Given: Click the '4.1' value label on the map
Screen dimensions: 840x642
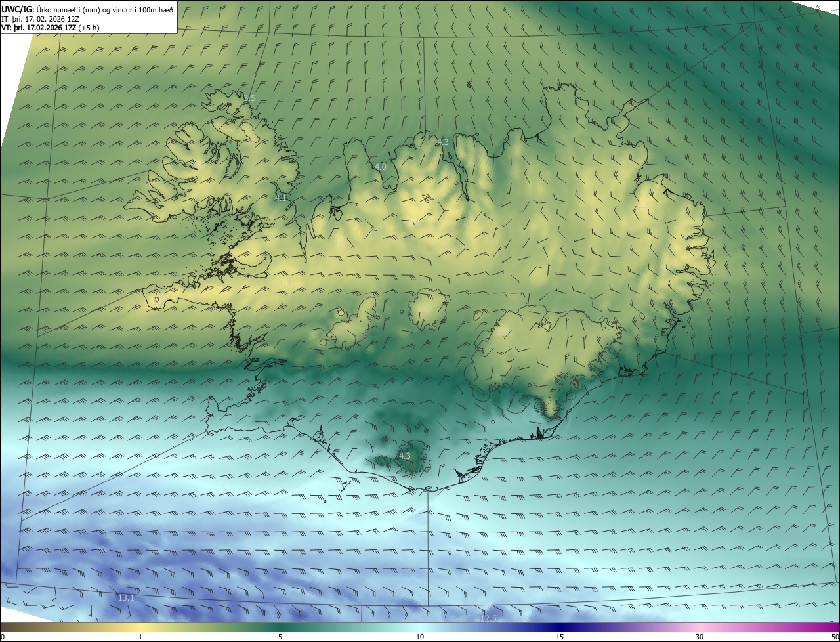Looking at the screenshot, I should click(x=281, y=197).
